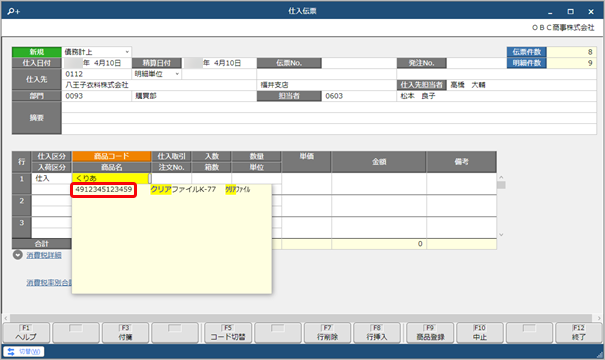The image size is (605, 360).
Task: Click the 明細件数 value 9
Action: point(571,63)
